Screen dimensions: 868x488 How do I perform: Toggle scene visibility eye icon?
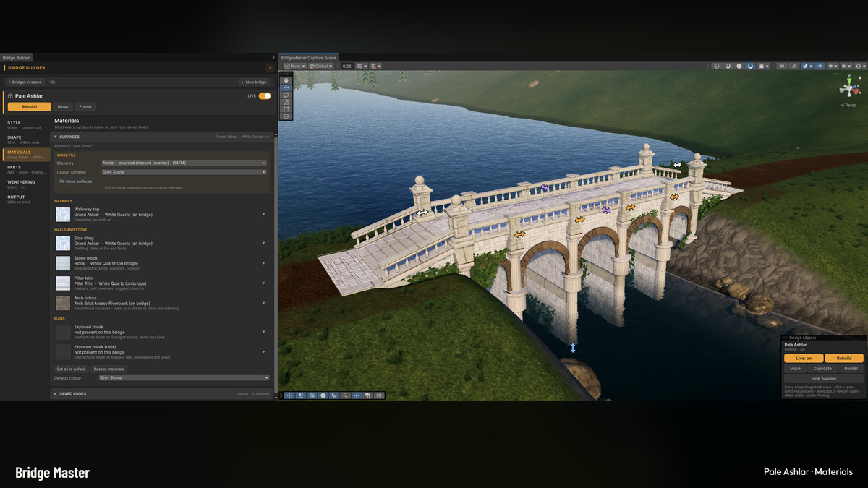click(x=820, y=66)
